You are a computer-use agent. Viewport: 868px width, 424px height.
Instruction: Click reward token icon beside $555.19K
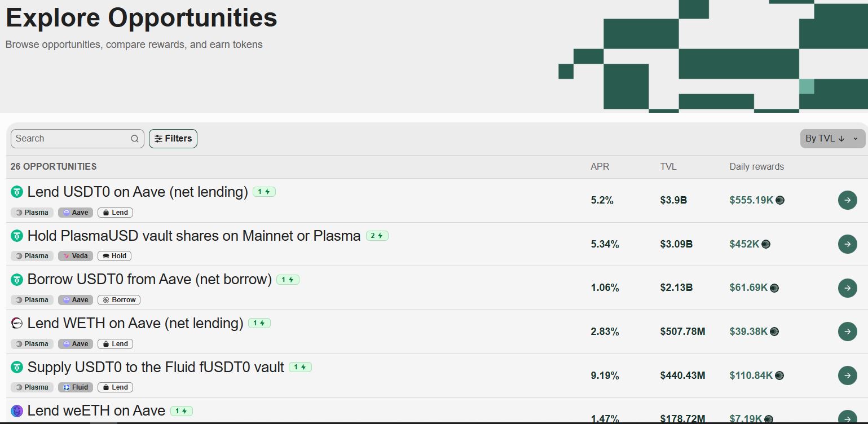pos(780,200)
